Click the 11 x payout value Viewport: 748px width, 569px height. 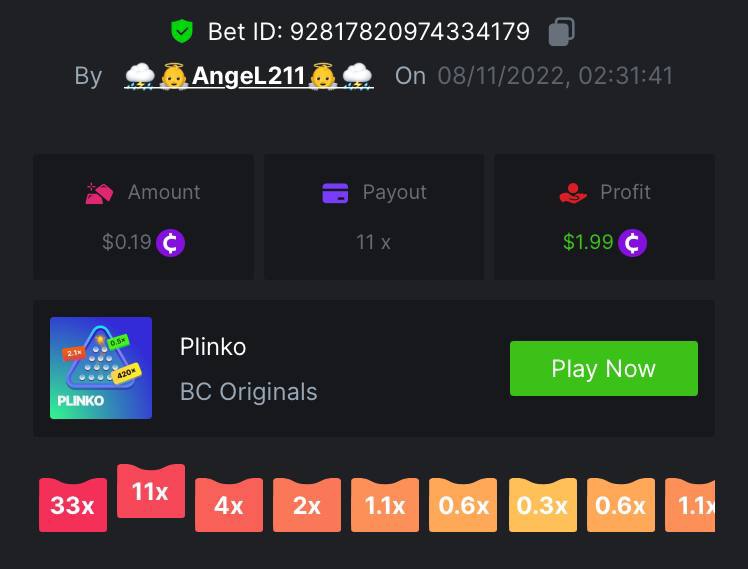tap(374, 242)
